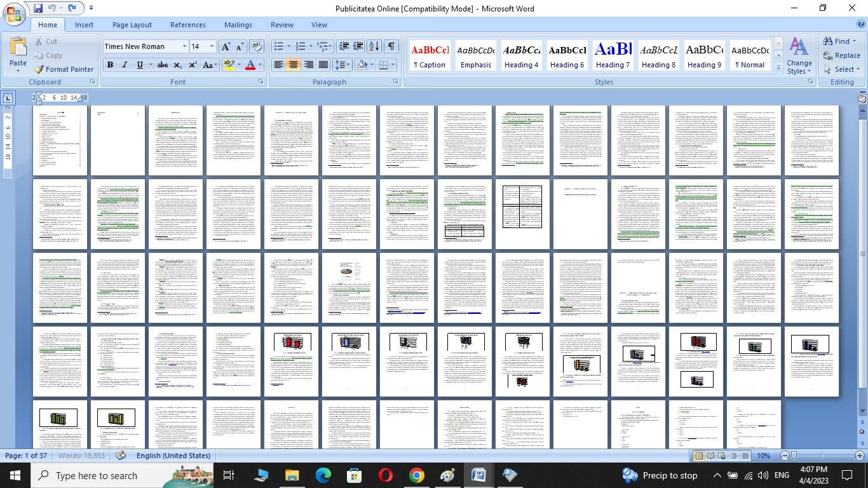Switch to the References tab

pos(187,25)
